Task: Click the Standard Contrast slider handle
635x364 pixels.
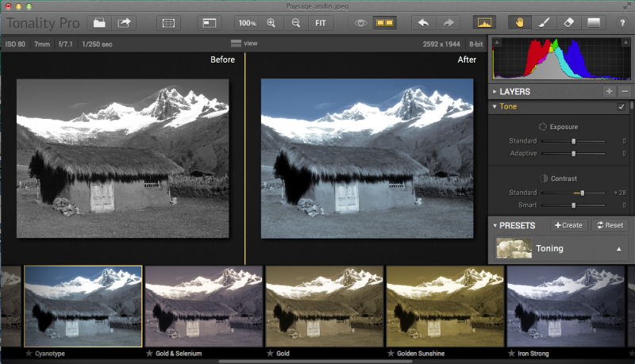Action: [x=583, y=193]
